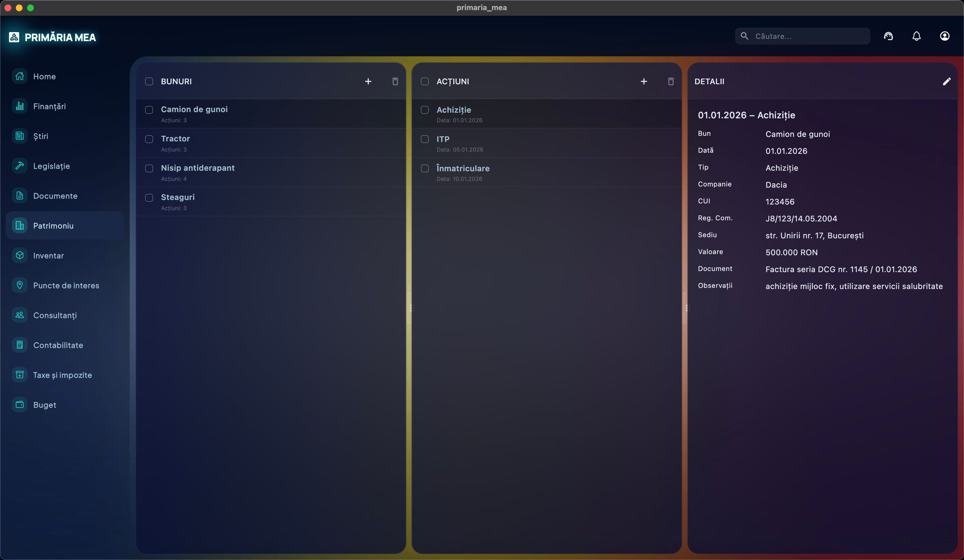Select the Înmatriculare action checkbox
Screen dimensions: 964x560
click(424, 168)
